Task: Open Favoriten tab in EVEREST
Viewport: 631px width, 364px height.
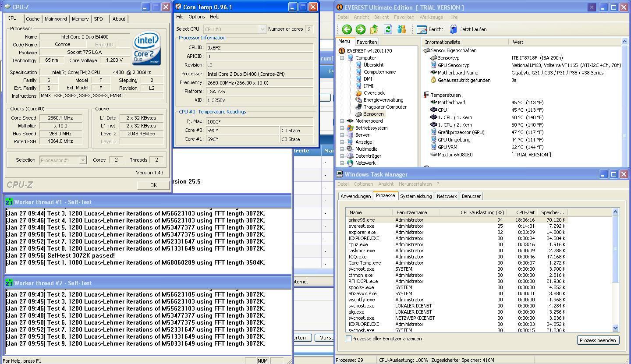Action: [x=367, y=42]
